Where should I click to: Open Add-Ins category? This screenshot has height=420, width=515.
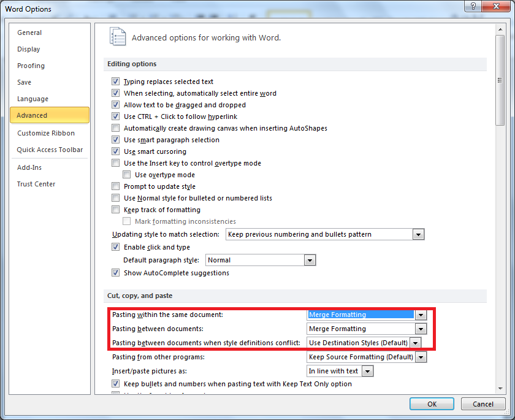[50, 167]
